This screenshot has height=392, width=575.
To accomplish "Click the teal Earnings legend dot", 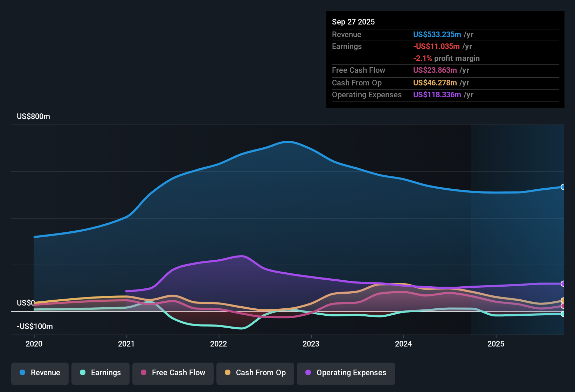I will pyautogui.click(x=83, y=373).
